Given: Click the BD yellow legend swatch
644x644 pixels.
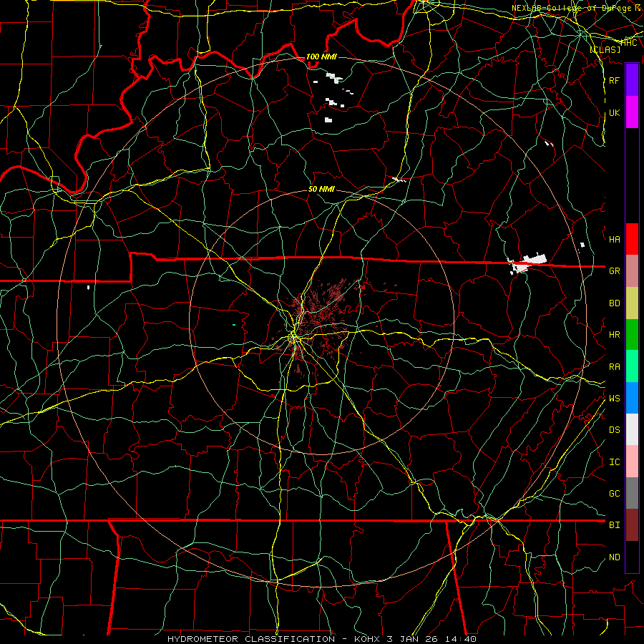Looking at the screenshot, I should (632, 303).
